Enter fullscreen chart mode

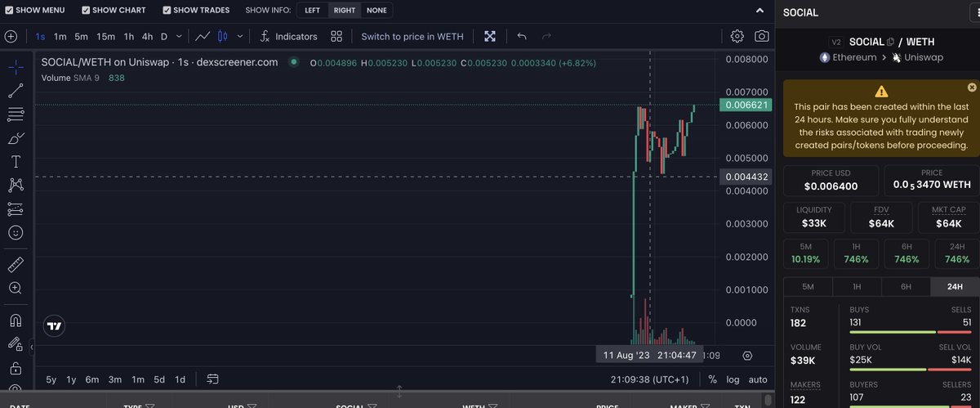point(490,37)
